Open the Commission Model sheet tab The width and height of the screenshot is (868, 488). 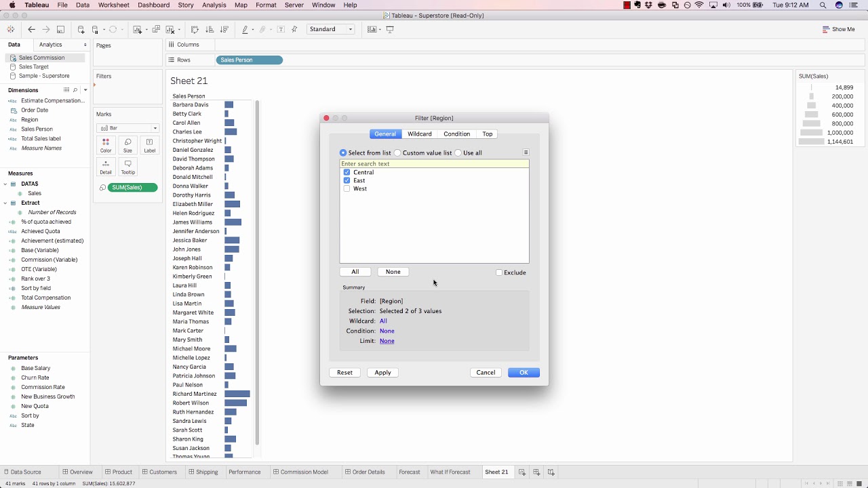click(304, 472)
